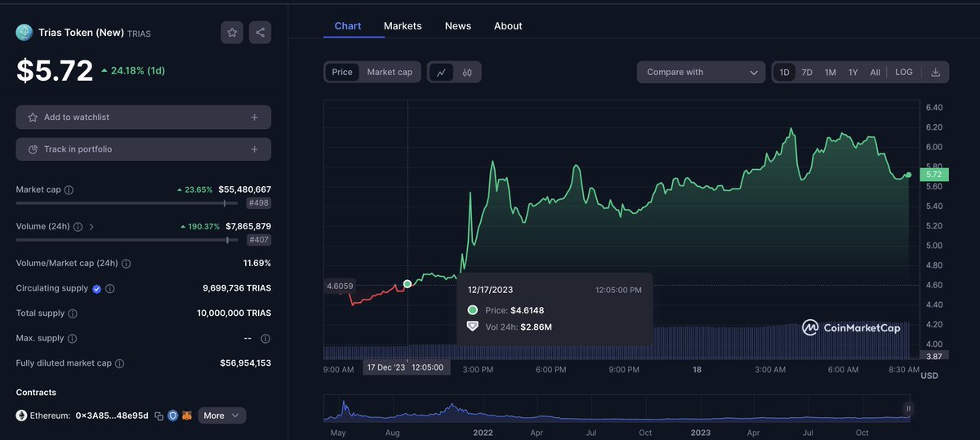
Task: Set chart range to All
Action: coord(875,72)
